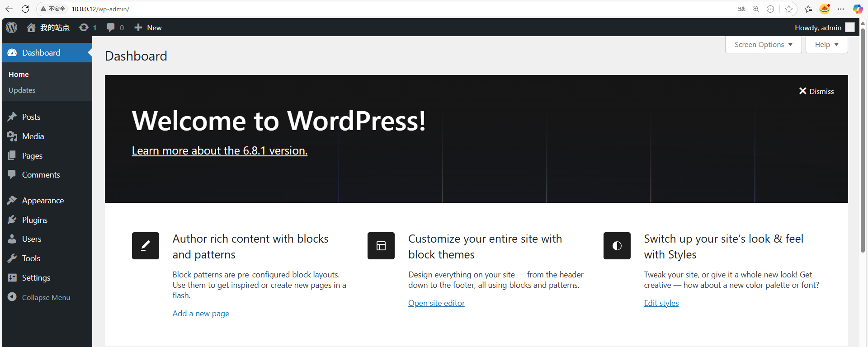Open the site editor link
The width and height of the screenshot is (868, 347).
coord(436,303)
